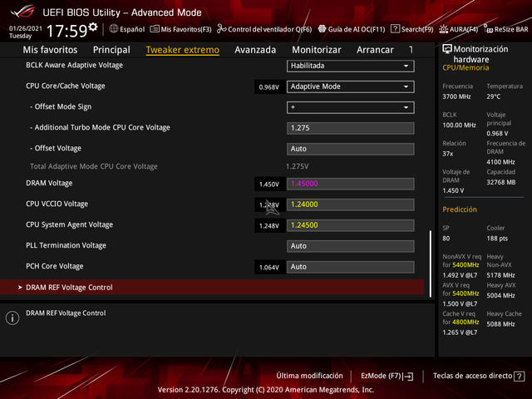This screenshot has height=399, width=532.
Task: Click the date 01/26/2021
Action: click(26, 28)
